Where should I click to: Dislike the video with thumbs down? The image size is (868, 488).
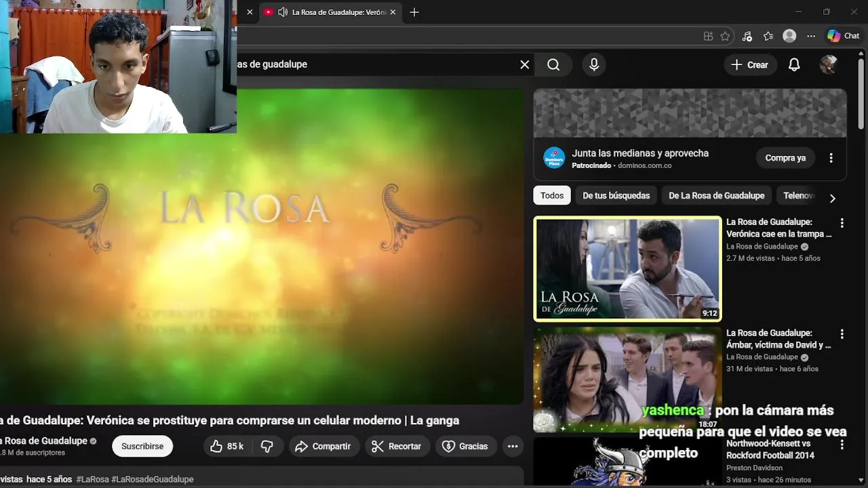coord(267,446)
